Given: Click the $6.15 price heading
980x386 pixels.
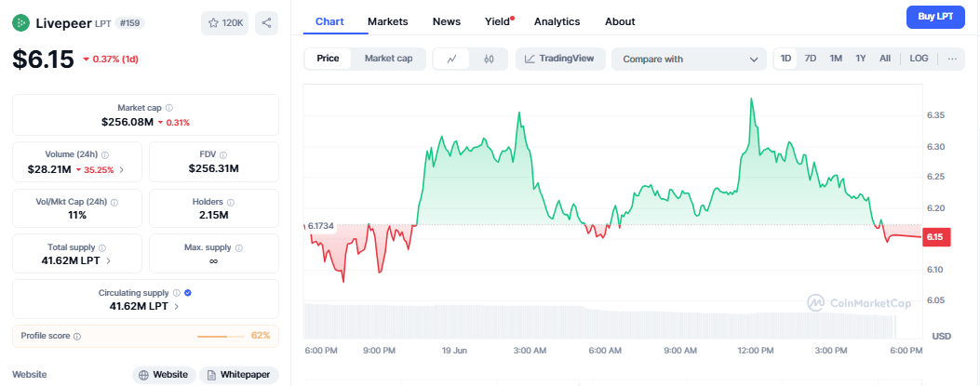Looking at the screenshot, I should (43, 60).
